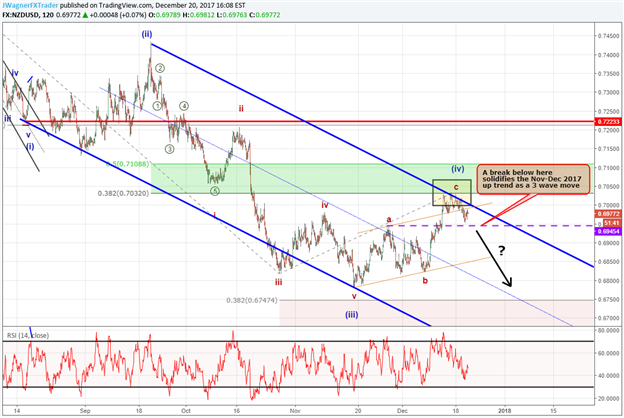
Task: Select the circled 2 sub-wave label
Action: coord(160,68)
